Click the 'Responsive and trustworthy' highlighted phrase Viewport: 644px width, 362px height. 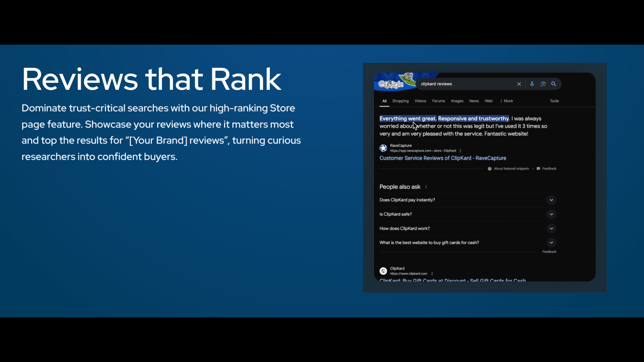[474, 119]
